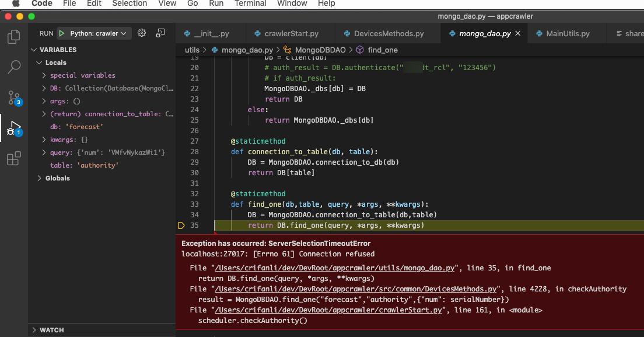Collapse the VARIABLES section
The image size is (644, 337).
pyautogui.click(x=34, y=50)
